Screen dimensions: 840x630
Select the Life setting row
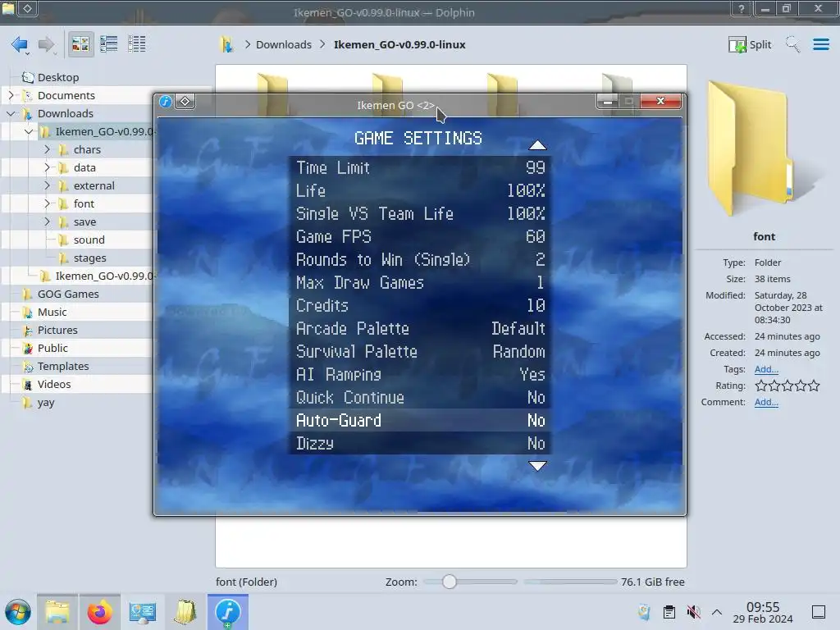420,190
